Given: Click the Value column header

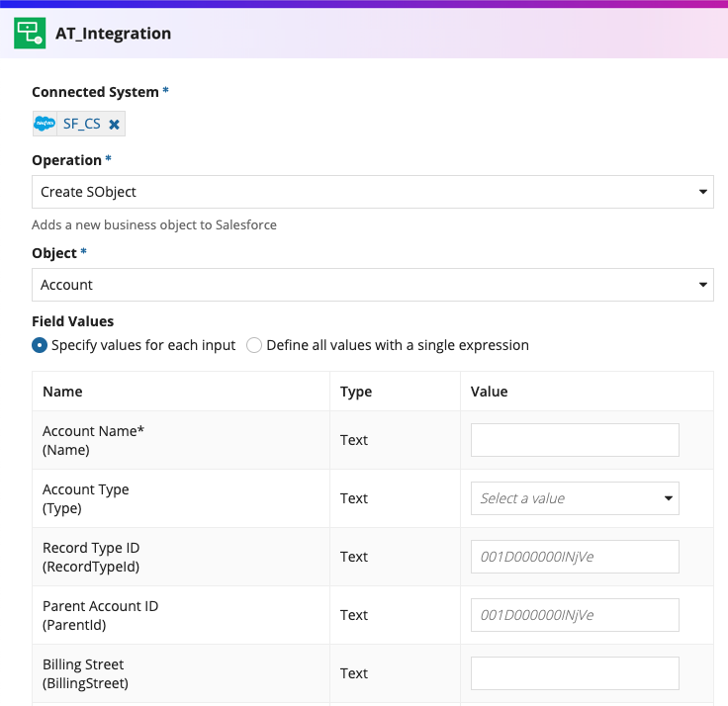Looking at the screenshot, I should click(489, 392).
